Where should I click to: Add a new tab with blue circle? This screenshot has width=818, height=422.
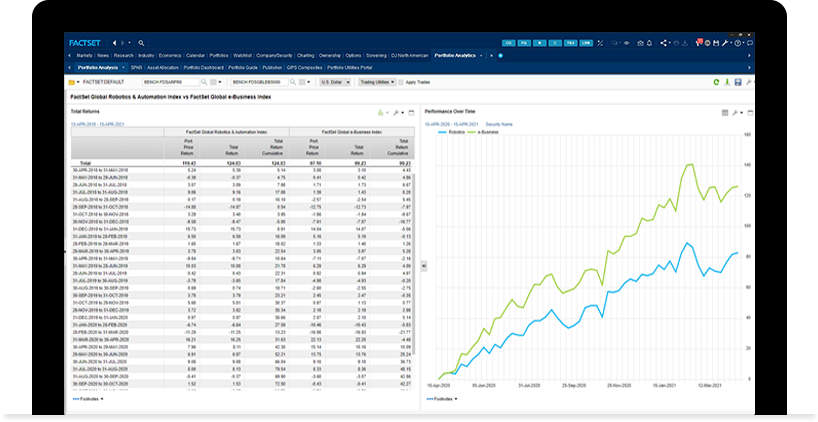[x=500, y=55]
